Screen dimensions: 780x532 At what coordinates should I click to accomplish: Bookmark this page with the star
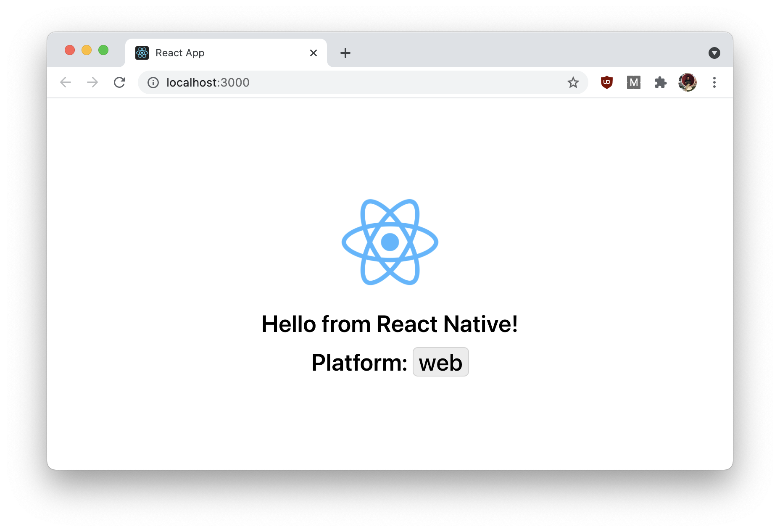pos(573,83)
